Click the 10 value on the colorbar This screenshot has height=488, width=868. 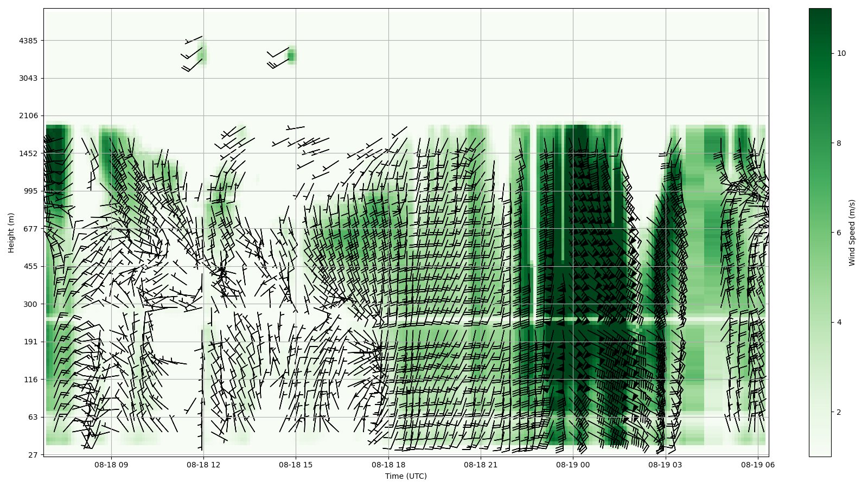[x=841, y=53]
